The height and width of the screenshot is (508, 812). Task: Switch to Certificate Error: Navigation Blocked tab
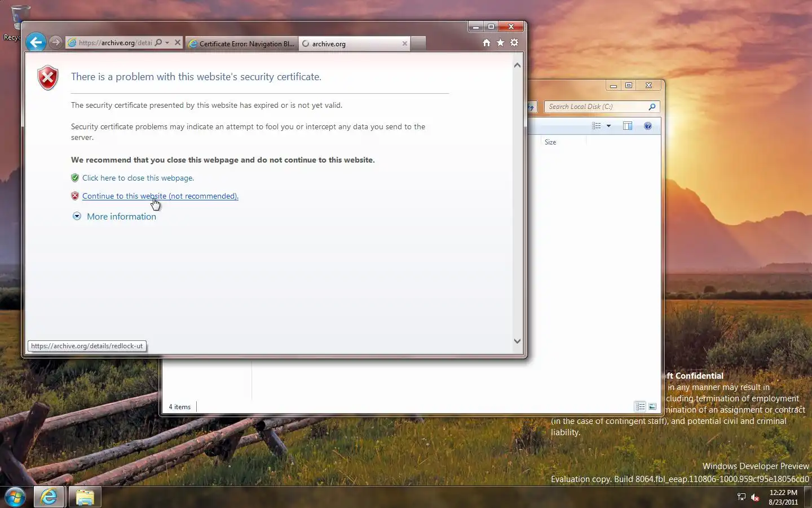[241, 43]
